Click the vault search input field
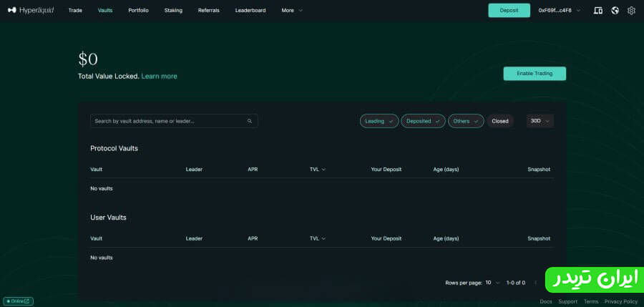Image resolution: width=644 pixels, height=307 pixels. tap(168, 121)
